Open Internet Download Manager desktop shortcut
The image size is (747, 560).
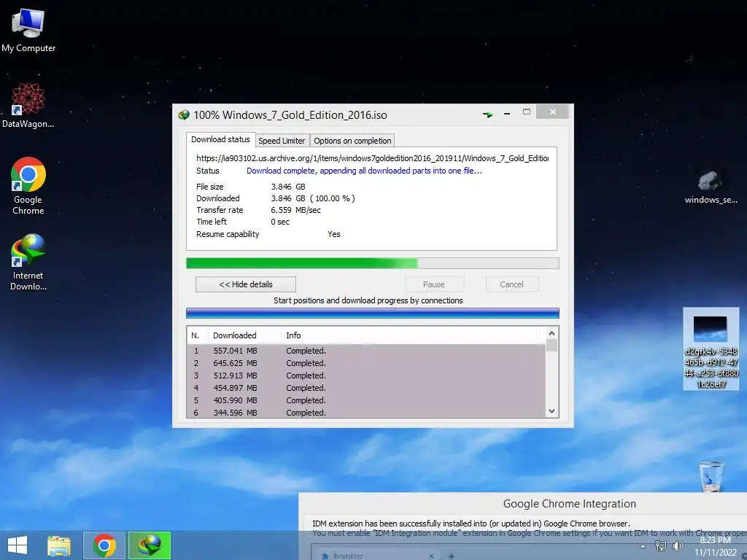28,262
